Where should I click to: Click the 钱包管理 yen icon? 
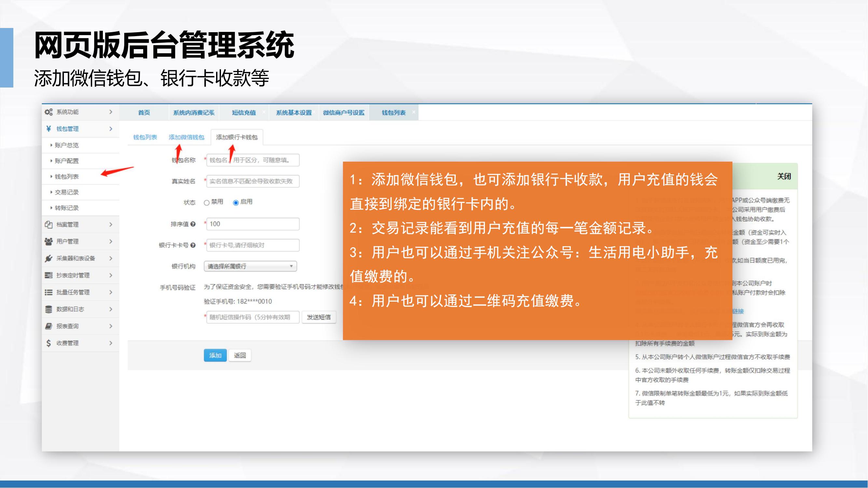48,129
